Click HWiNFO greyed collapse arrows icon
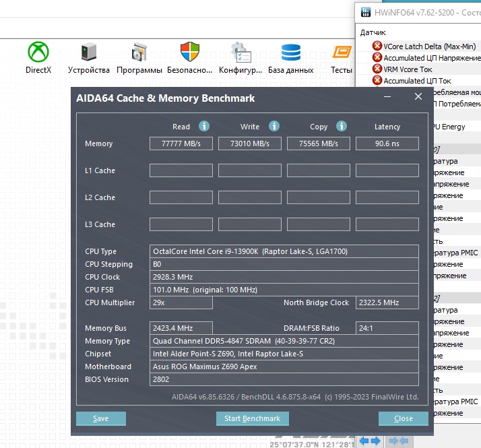 (x=399, y=441)
